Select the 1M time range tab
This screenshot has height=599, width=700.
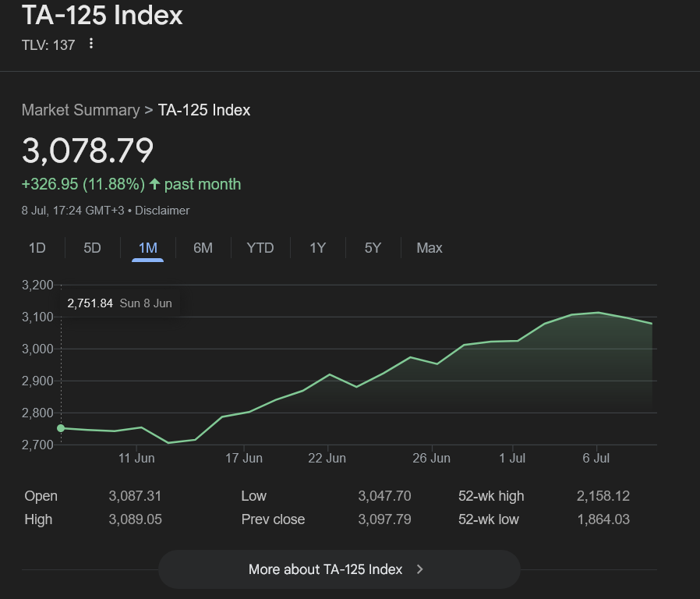coord(148,248)
